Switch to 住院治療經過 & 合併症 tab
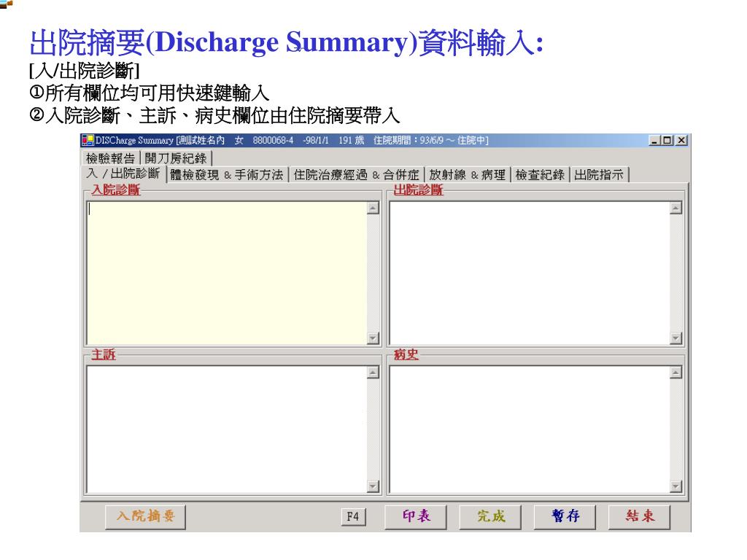The image size is (747, 560). coord(356,175)
